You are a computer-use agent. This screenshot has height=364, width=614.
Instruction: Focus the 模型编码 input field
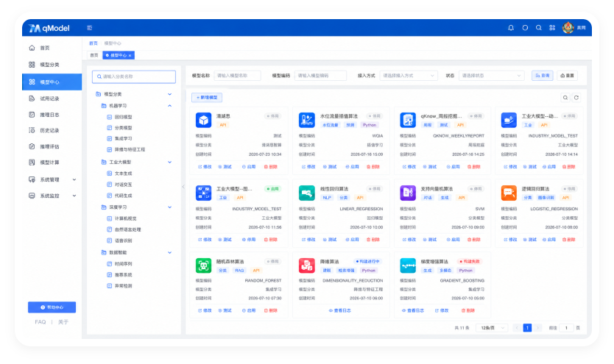point(321,76)
